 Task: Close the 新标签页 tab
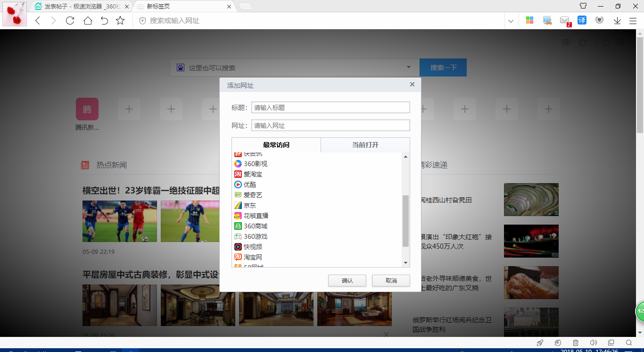tap(229, 7)
